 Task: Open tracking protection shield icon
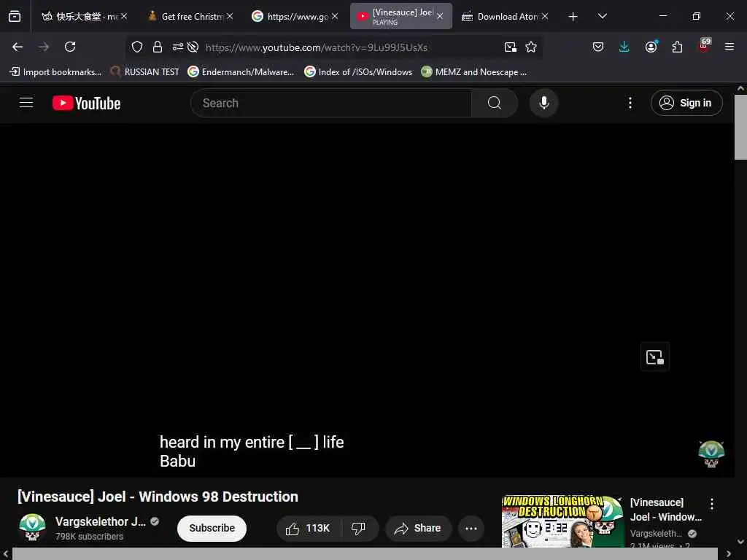137,47
